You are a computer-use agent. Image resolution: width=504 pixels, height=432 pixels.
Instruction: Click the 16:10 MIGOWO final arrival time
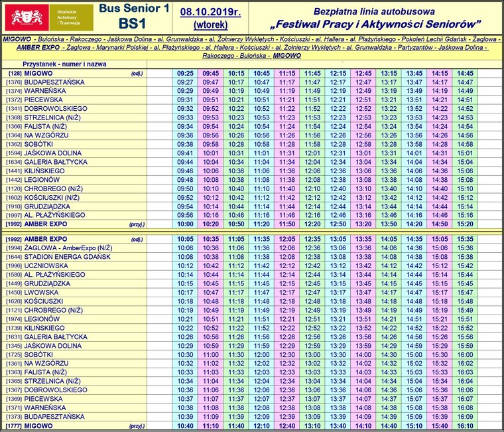click(465, 426)
